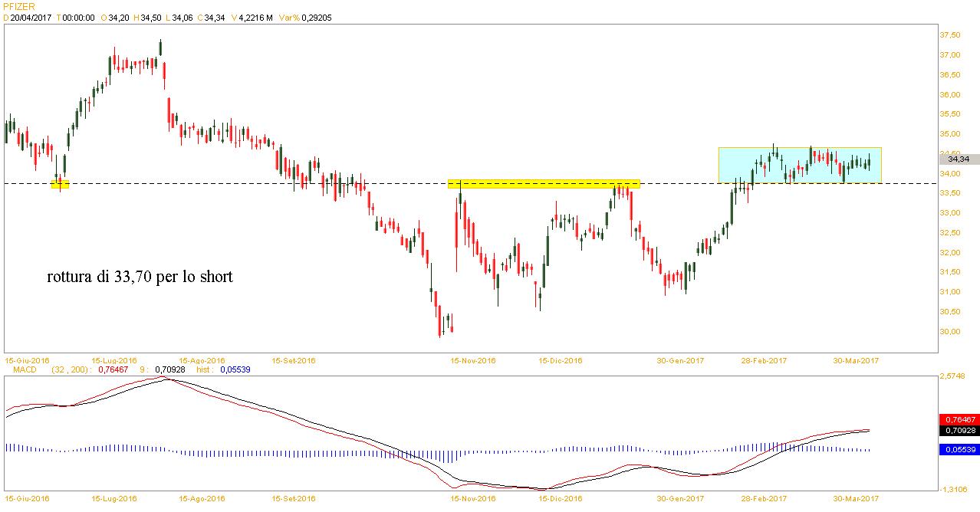Click the 30-Gen-2017 date on price chart axis
980x512 pixels.
pos(680,359)
